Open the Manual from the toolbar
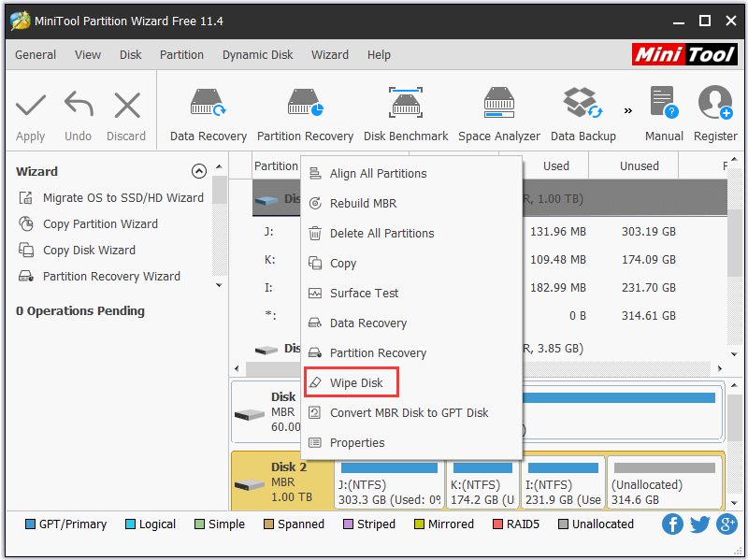The width and height of the screenshot is (748, 560). pos(663,110)
